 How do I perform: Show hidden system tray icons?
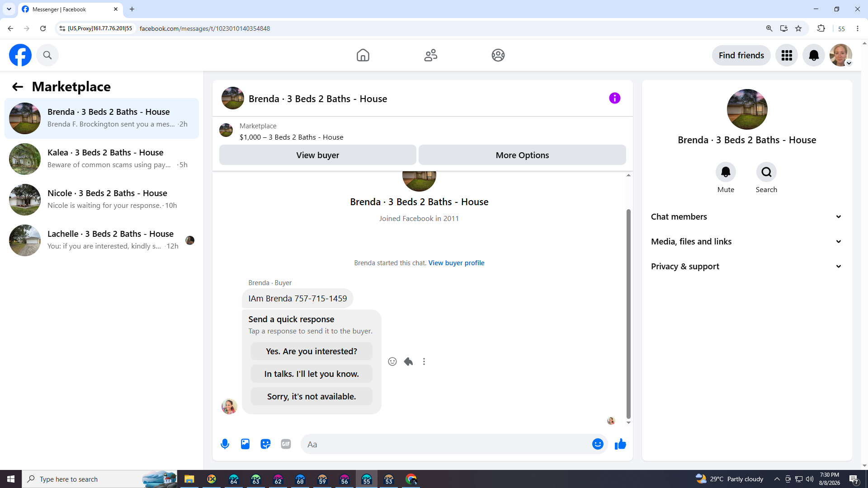pyautogui.click(x=777, y=479)
